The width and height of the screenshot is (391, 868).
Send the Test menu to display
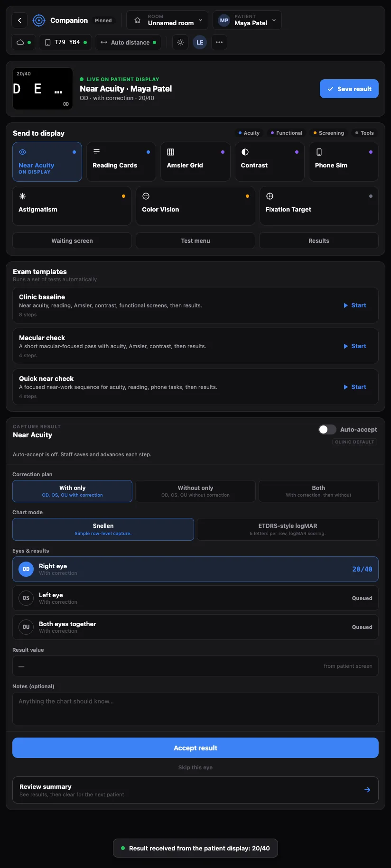coord(195,240)
